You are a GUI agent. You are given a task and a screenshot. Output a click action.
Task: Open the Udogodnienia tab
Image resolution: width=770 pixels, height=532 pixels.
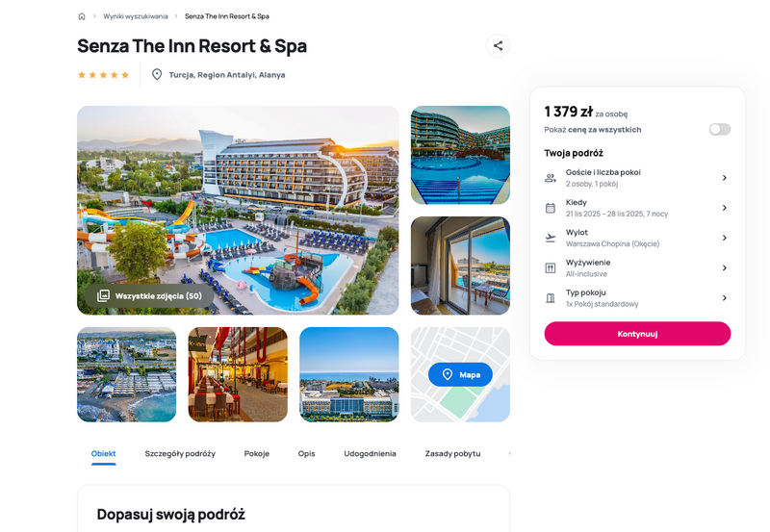point(370,453)
